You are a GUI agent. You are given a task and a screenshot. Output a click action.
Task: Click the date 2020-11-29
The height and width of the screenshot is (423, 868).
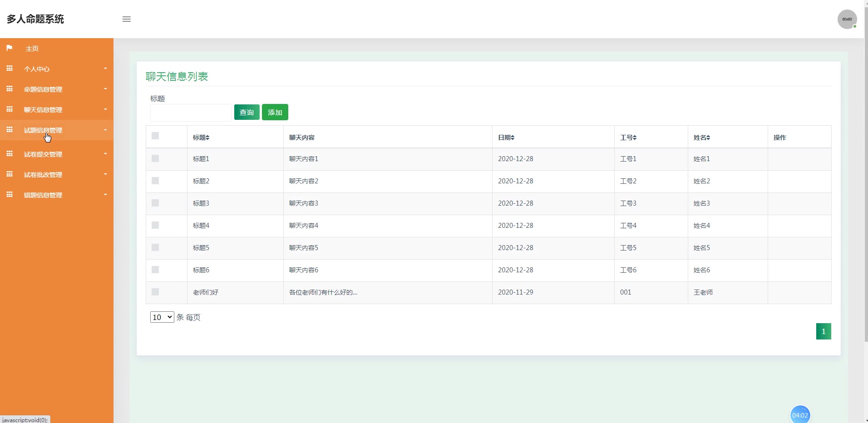pyautogui.click(x=516, y=292)
